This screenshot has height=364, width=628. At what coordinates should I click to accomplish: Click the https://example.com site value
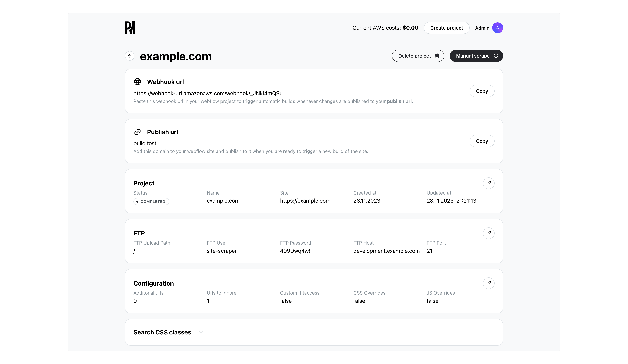[305, 201]
